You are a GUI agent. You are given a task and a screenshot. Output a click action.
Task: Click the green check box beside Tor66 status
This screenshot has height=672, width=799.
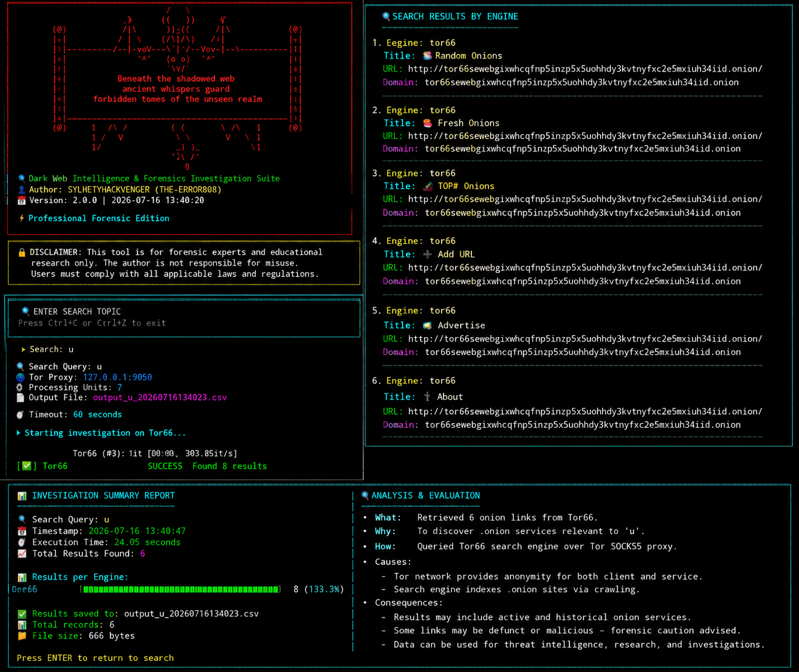(x=27, y=466)
